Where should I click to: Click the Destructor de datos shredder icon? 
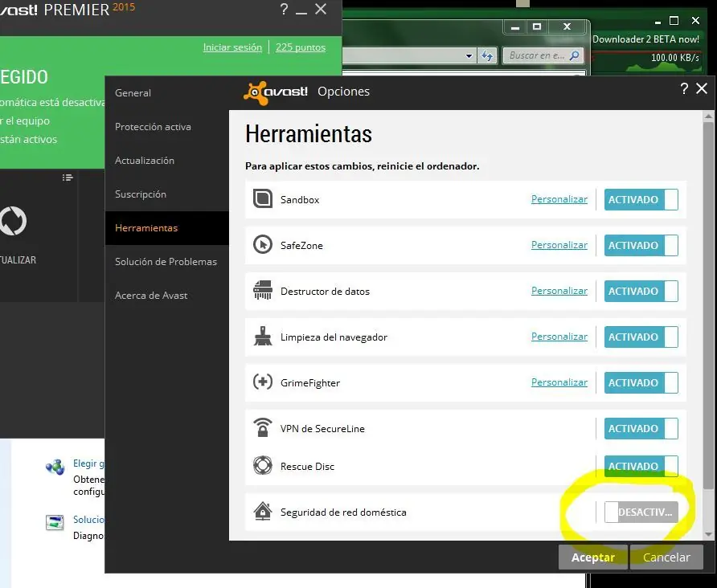(x=263, y=291)
